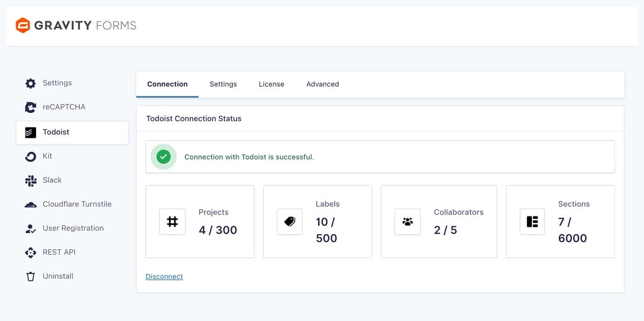The height and width of the screenshot is (321, 644).
Task: Click the Uninstall trash icon
Action: [31, 277]
